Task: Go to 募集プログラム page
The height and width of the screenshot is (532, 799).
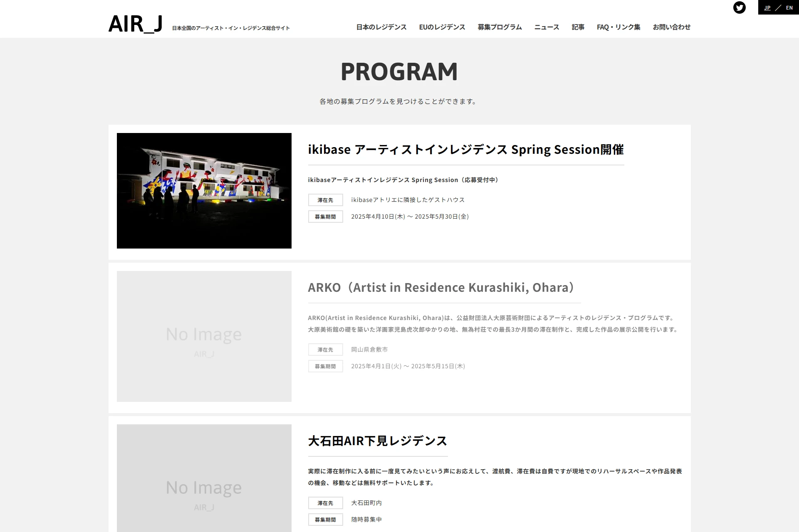Action: (x=500, y=27)
